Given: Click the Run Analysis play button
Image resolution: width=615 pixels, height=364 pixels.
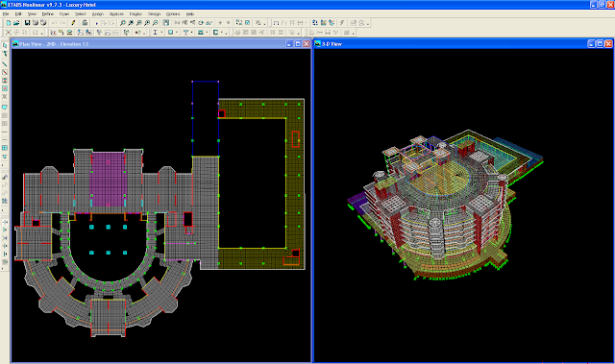Looking at the screenshot, I should [97, 23].
